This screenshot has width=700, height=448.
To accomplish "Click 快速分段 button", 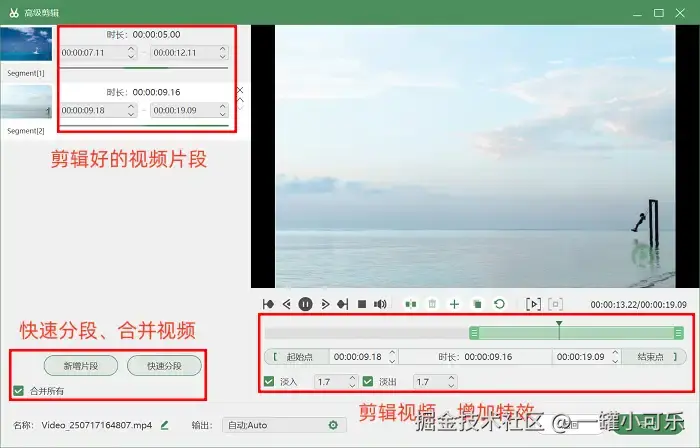I will click(164, 366).
